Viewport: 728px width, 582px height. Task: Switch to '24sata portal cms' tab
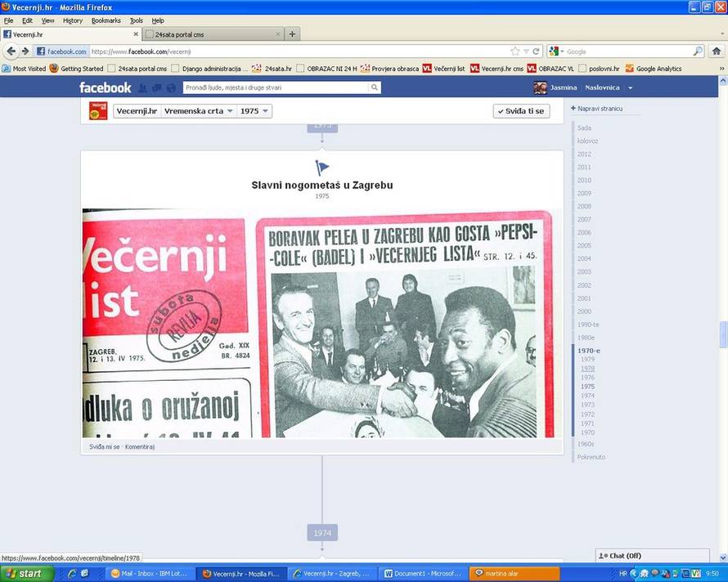(212, 34)
